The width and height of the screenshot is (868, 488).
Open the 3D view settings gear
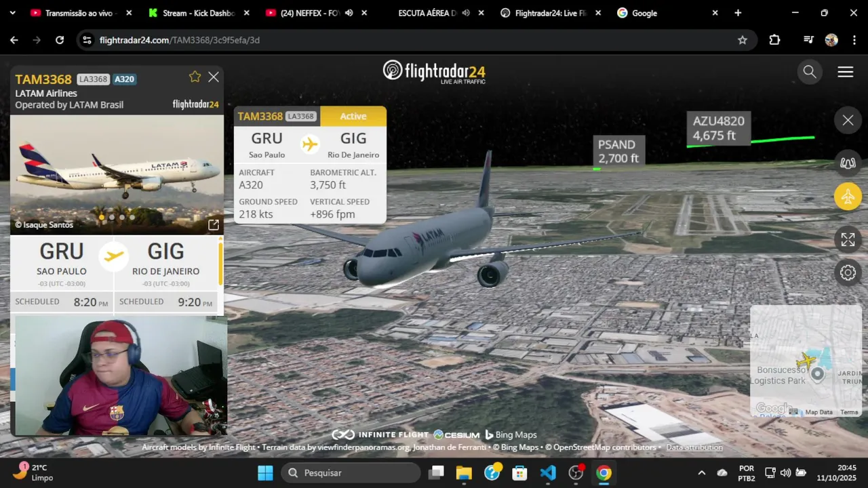coord(848,272)
